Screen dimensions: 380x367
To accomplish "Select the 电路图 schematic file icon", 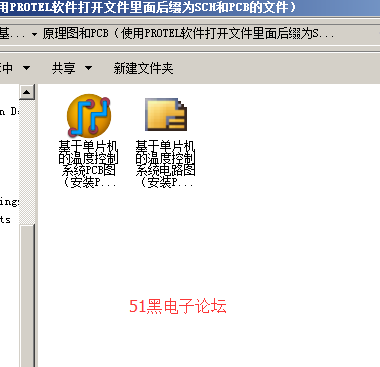I will [x=166, y=114].
